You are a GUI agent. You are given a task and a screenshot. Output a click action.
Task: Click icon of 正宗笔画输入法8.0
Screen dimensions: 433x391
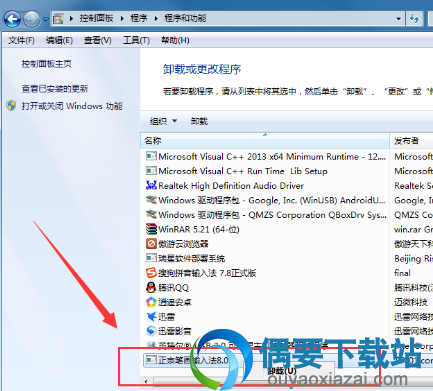click(x=151, y=360)
